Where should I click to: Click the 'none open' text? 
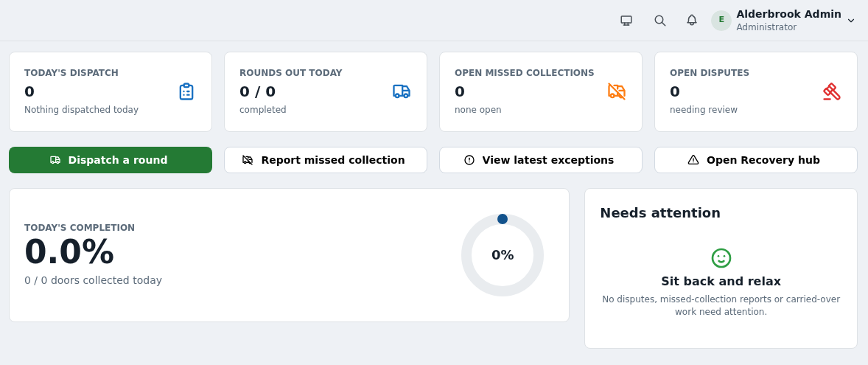(x=477, y=110)
